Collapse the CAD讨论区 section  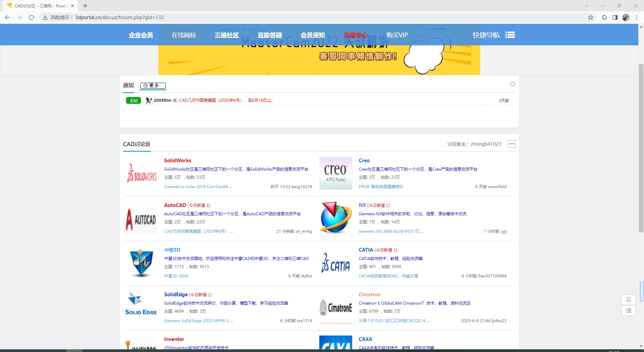(x=512, y=144)
